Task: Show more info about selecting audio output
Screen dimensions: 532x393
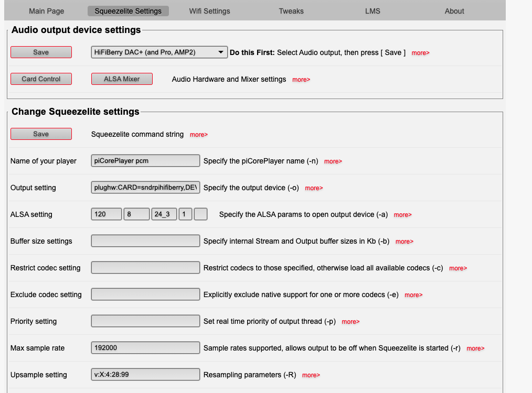Action: [420, 53]
